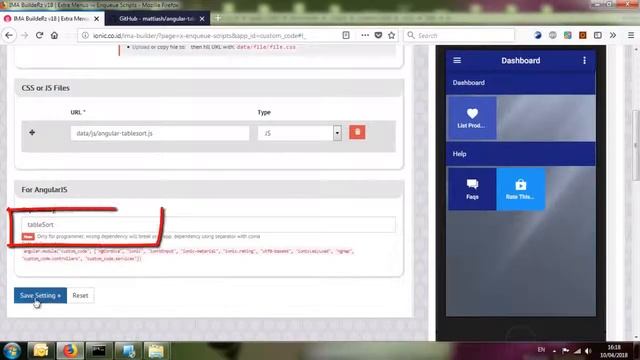Click the Save Setting button
This screenshot has height=360, width=640.
point(40,296)
